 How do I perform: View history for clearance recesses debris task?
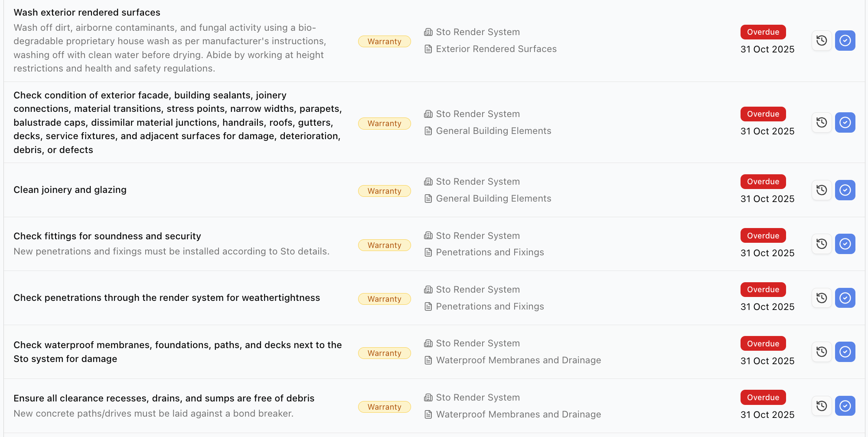(x=822, y=406)
